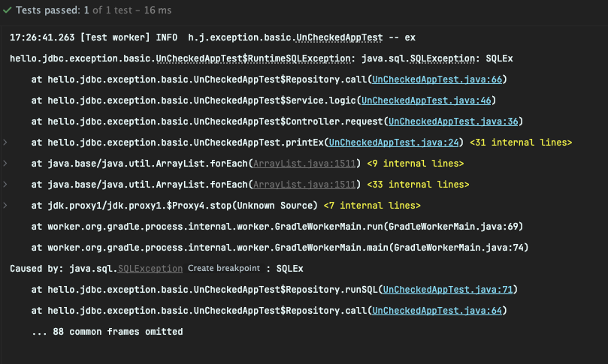Expand the <33 internal lines> fold

coord(418,185)
